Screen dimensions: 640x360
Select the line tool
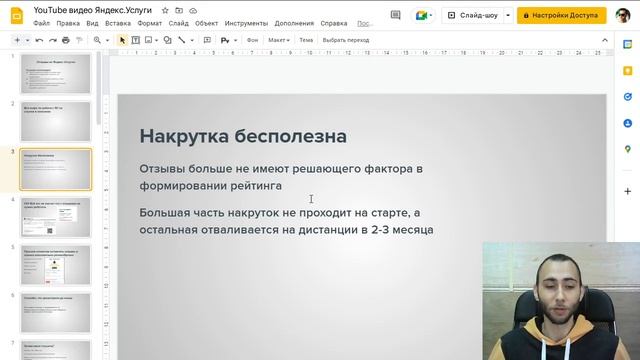(182, 40)
